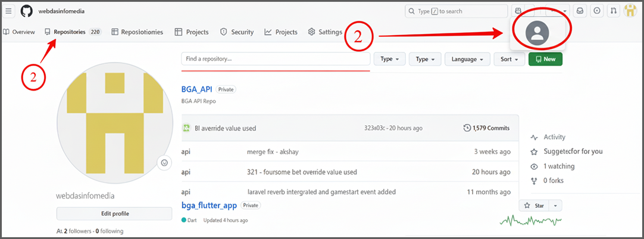
Task: Open the Sort dropdown
Action: (x=509, y=59)
